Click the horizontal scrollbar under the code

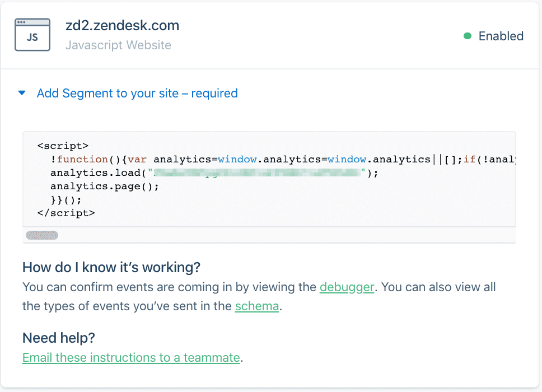(x=41, y=235)
